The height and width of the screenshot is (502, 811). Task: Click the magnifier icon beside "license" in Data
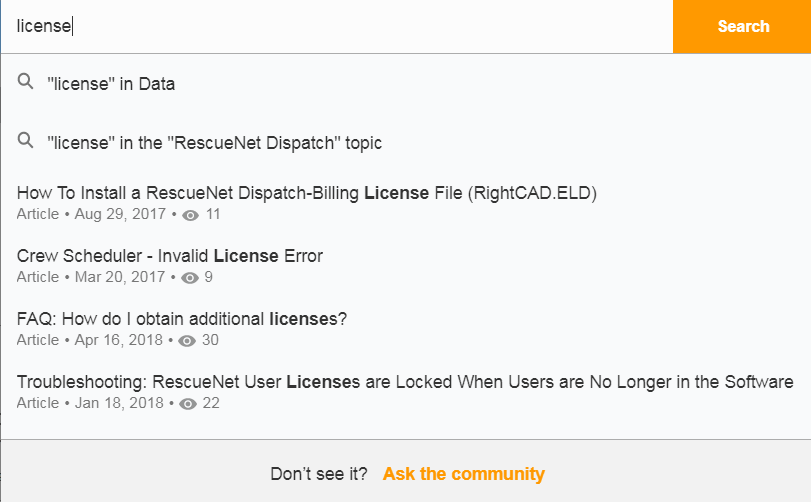(x=25, y=82)
